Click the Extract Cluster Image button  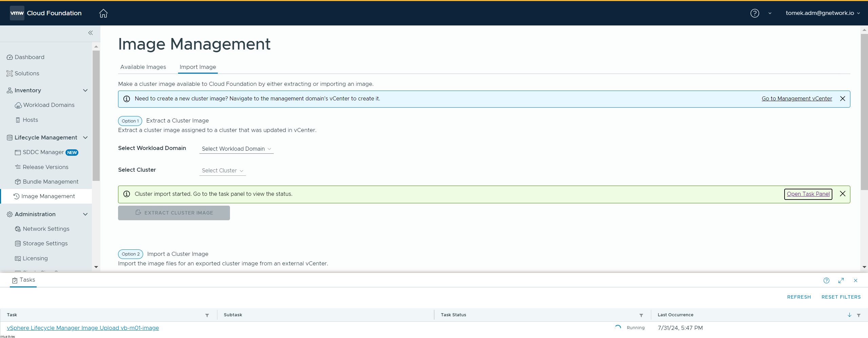(x=174, y=213)
